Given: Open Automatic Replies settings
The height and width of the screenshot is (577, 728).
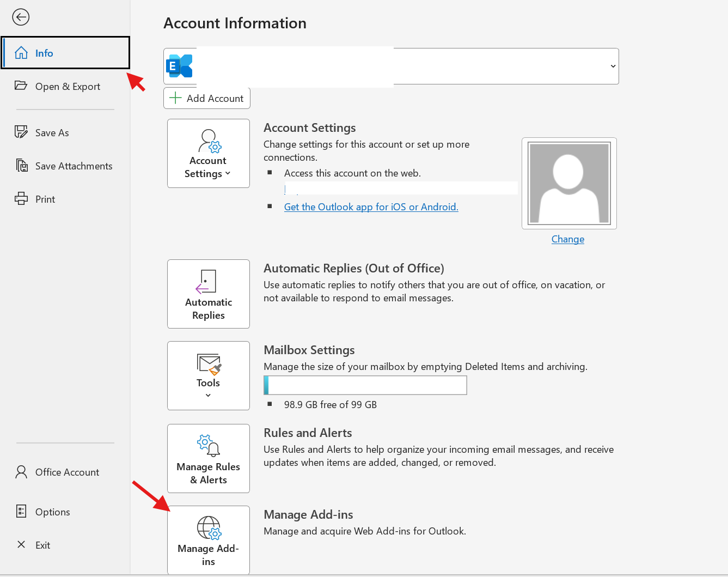Looking at the screenshot, I should pos(209,294).
